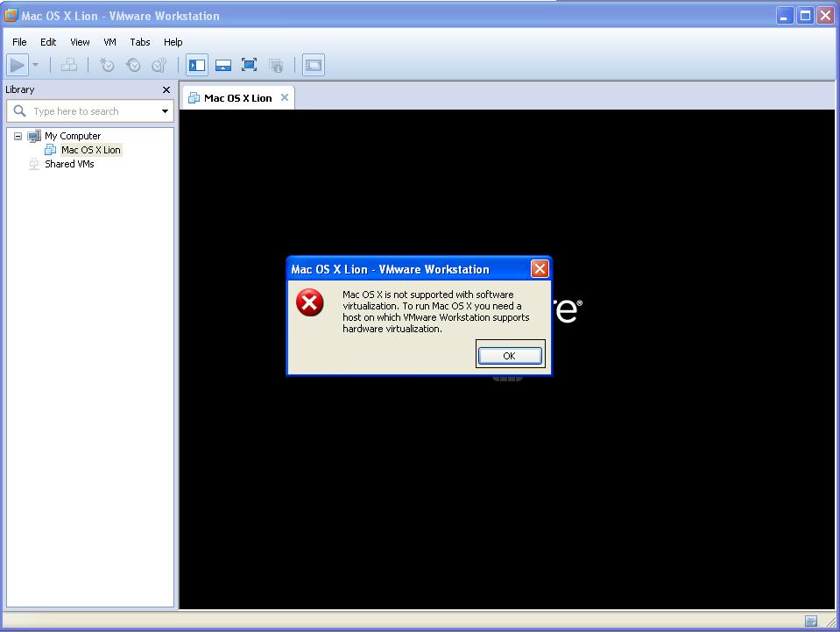This screenshot has height=632, width=840.
Task: Close the error dialog with red X
Action: (x=540, y=268)
